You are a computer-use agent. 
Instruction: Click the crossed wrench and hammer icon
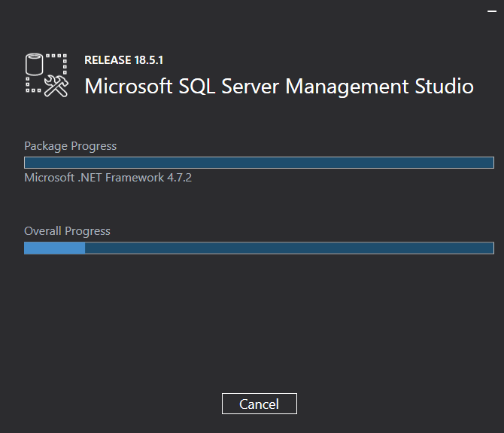[x=56, y=86]
